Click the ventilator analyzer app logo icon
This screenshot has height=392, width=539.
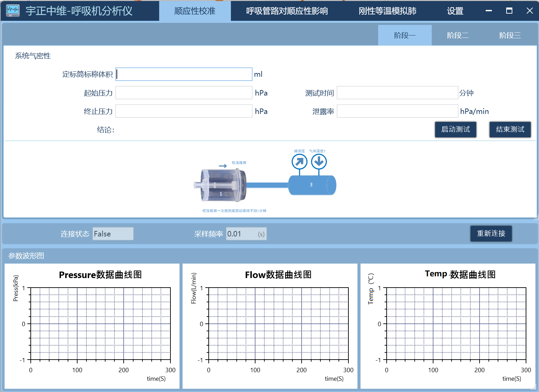(x=13, y=11)
